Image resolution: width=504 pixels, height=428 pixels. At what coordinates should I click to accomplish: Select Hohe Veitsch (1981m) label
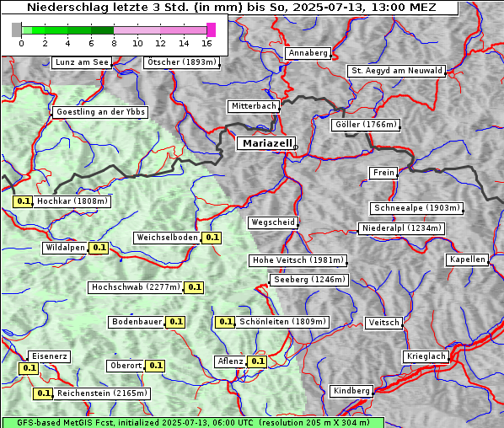pyautogui.click(x=298, y=260)
